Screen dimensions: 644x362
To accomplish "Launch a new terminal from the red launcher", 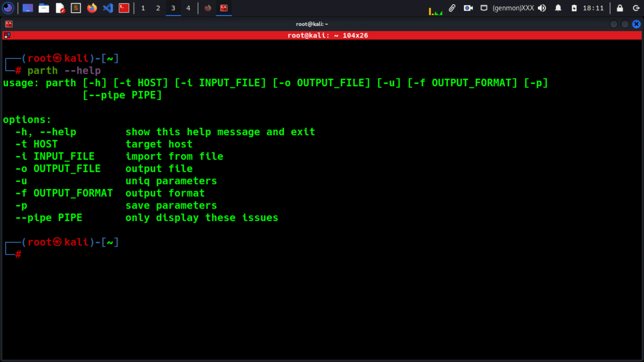I will tap(124, 8).
